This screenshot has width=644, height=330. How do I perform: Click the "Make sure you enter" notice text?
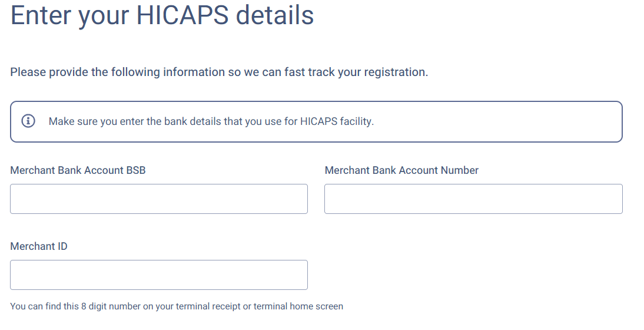[211, 122]
